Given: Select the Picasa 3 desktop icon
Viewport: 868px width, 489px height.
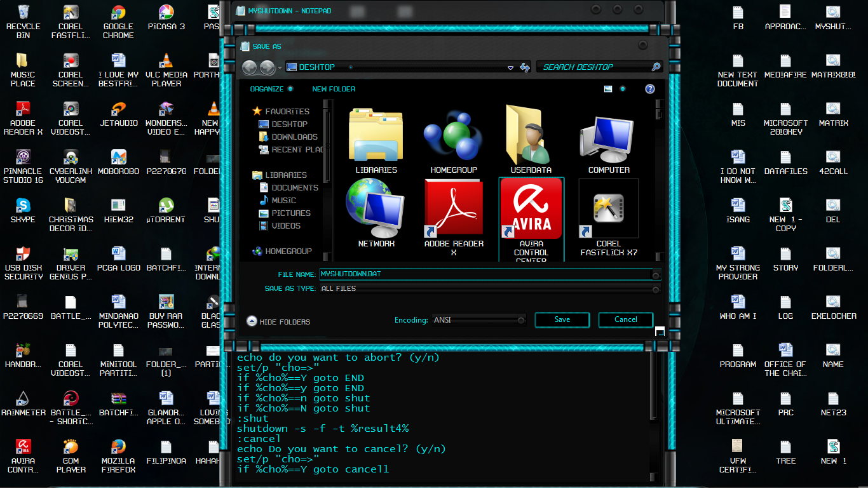Looking at the screenshot, I should pos(166,18).
